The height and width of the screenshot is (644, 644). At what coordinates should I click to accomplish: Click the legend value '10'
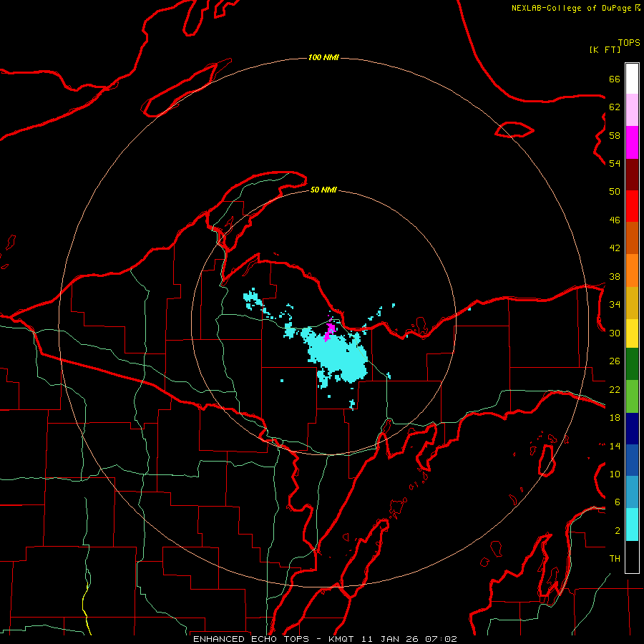pos(615,474)
